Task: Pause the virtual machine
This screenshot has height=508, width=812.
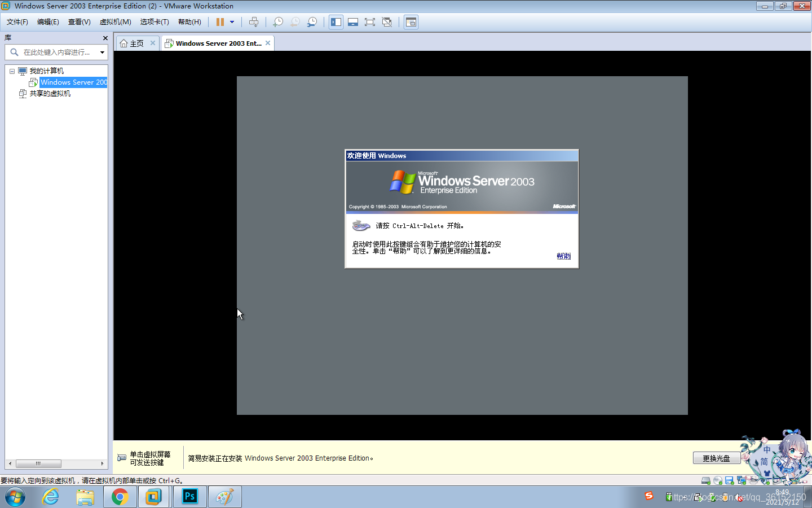Action: (220, 22)
